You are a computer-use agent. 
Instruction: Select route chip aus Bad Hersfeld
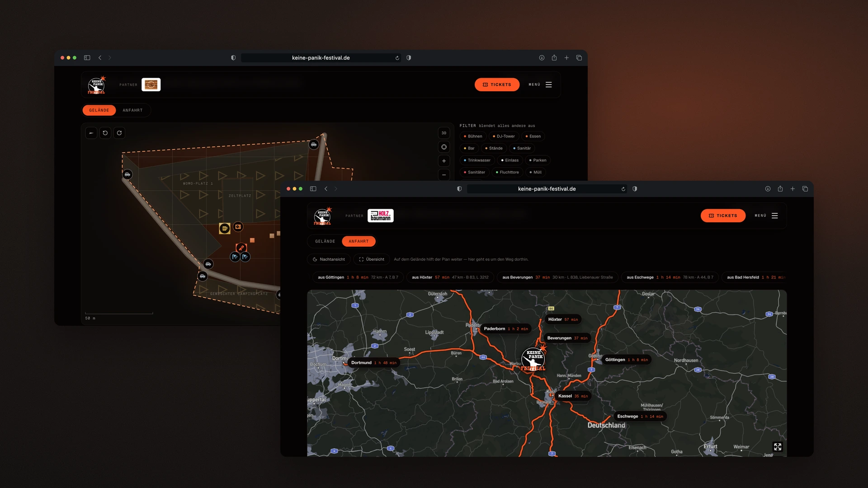click(755, 277)
